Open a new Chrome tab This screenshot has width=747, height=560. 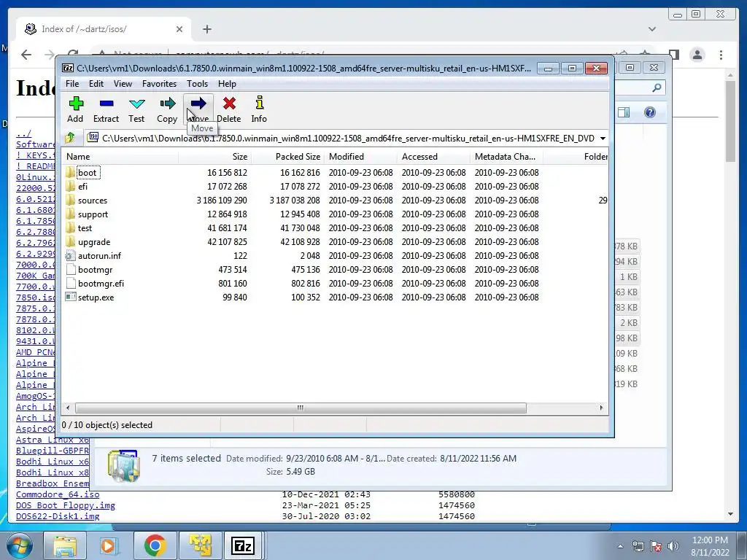(206, 29)
